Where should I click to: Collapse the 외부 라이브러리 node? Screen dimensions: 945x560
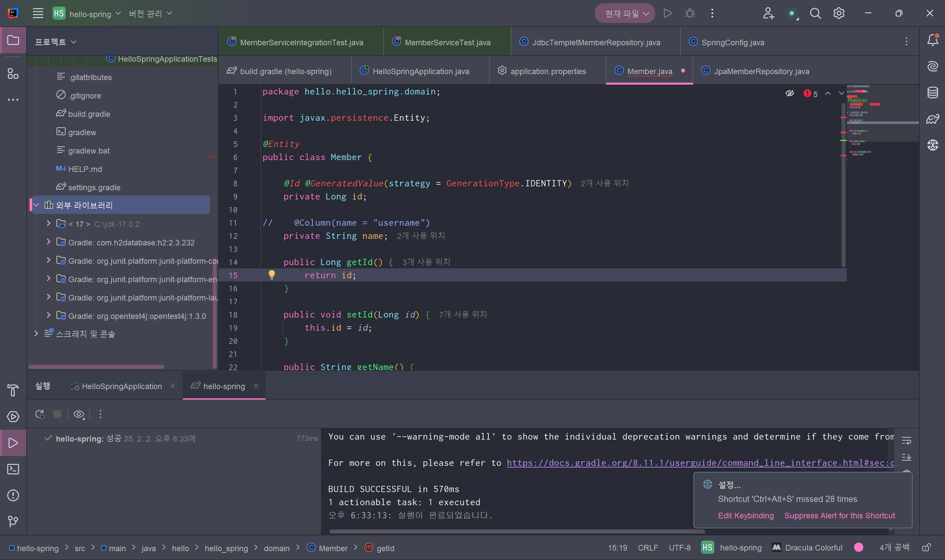pos(36,205)
